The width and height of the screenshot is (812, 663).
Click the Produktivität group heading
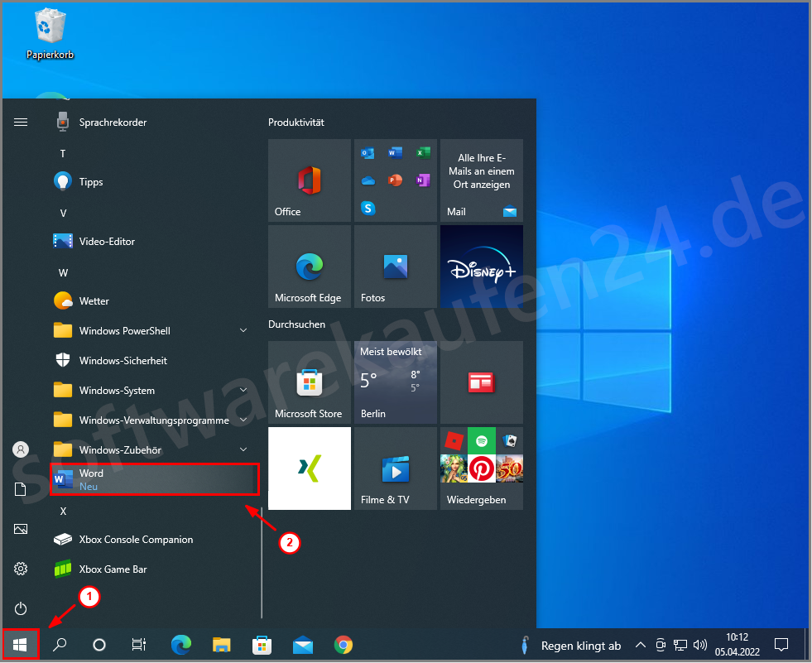click(296, 123)
